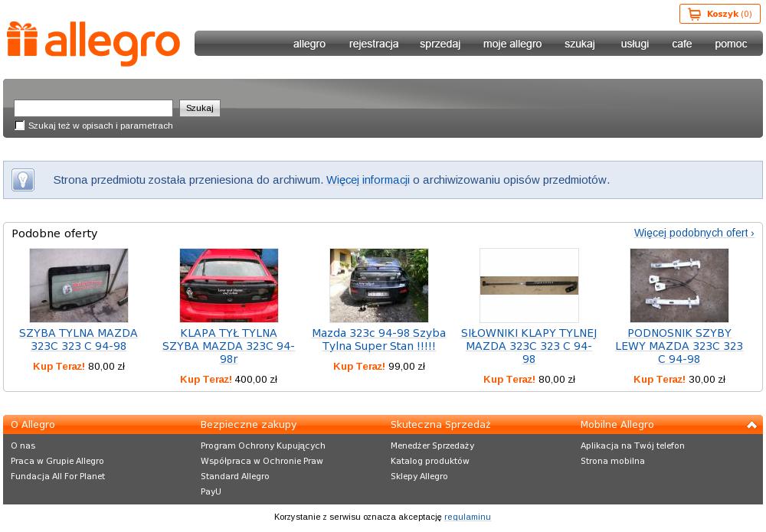The image size is (766, 532).
Task: Click Bezpieczne zakupy footer heading
Action: 249,425
